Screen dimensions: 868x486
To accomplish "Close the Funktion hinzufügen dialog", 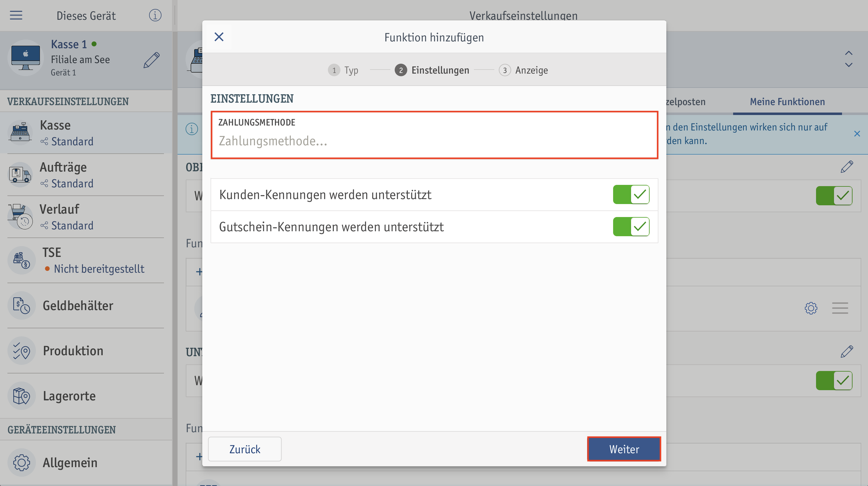I will point(219,37).
